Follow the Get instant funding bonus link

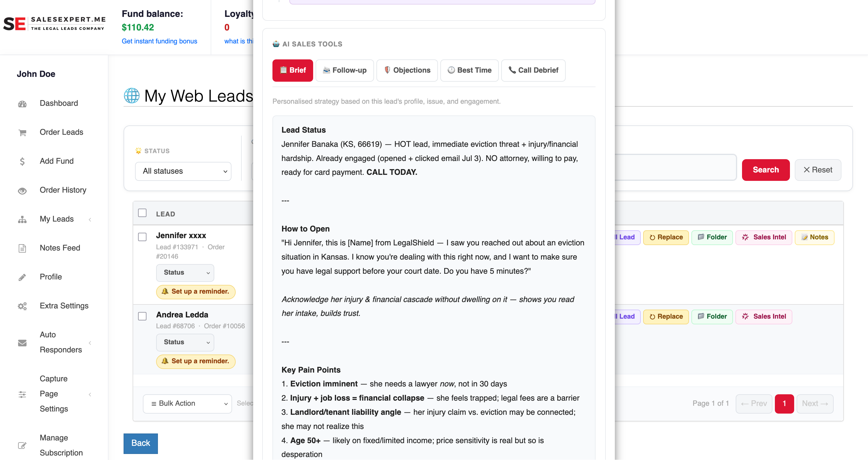(159, 41)
